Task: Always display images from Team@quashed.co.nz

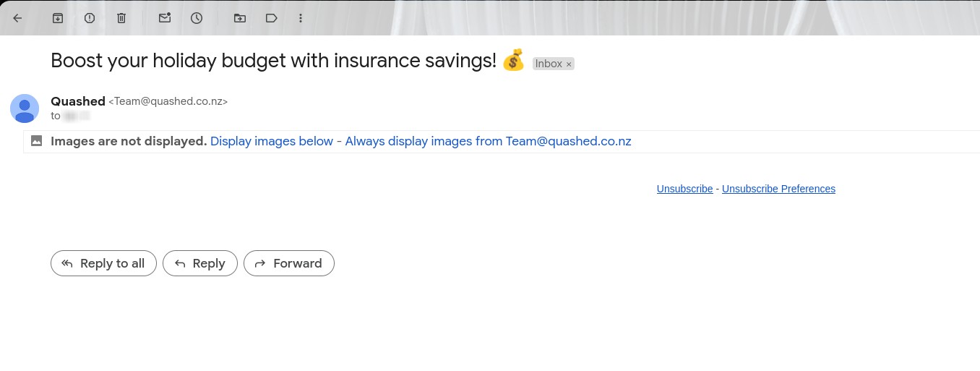Action: 489,141
